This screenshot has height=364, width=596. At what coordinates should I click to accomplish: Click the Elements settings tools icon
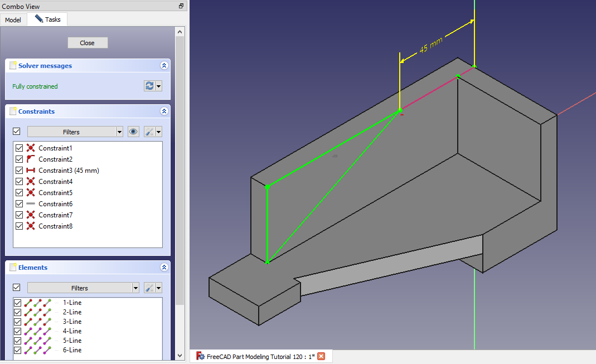click(x=149, y=288)
